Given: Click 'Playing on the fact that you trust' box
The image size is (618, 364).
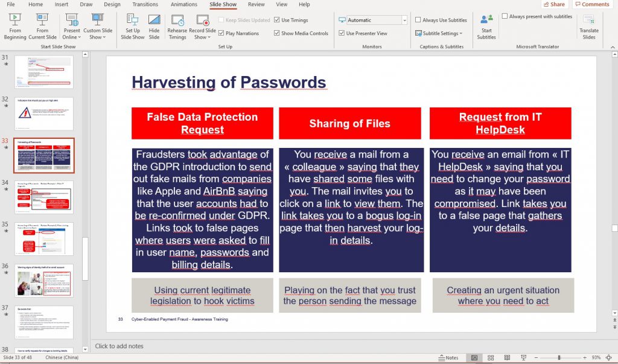Looking at the screenshot, I should tap(349, 295).
